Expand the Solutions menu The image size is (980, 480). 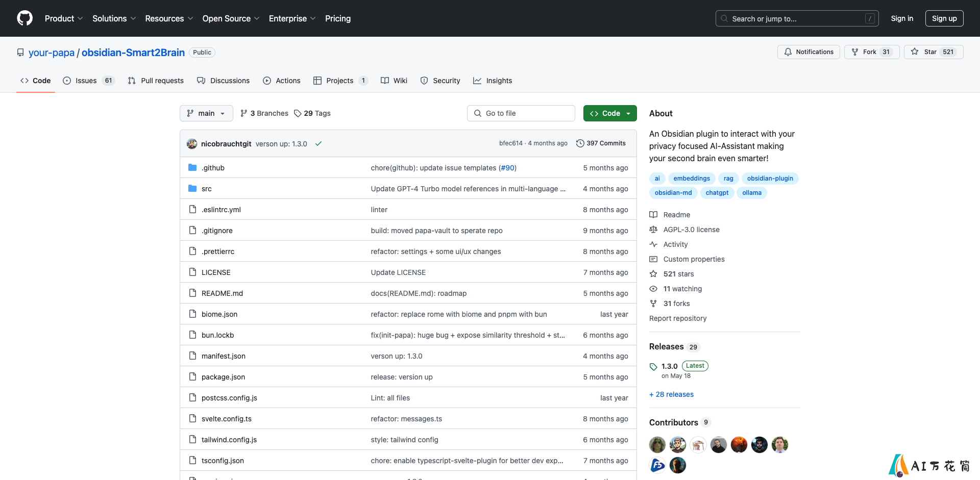click(x=114, y=18)
